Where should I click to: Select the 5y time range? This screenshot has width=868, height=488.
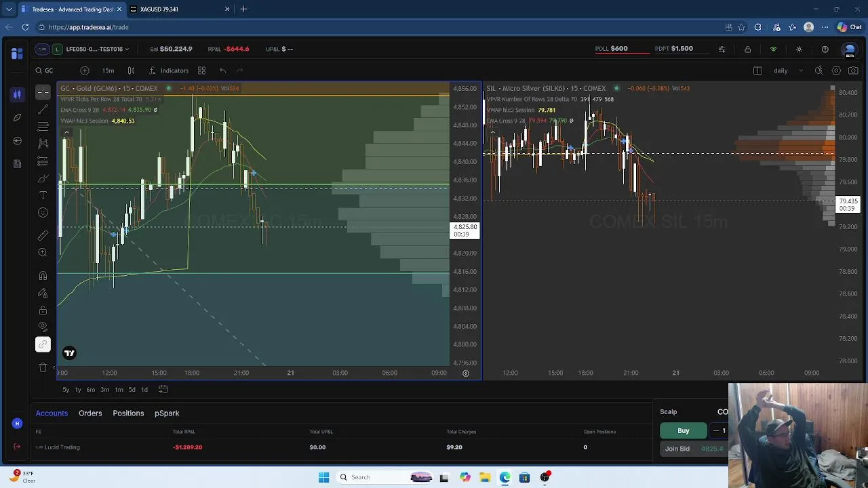tap(66, 390)
